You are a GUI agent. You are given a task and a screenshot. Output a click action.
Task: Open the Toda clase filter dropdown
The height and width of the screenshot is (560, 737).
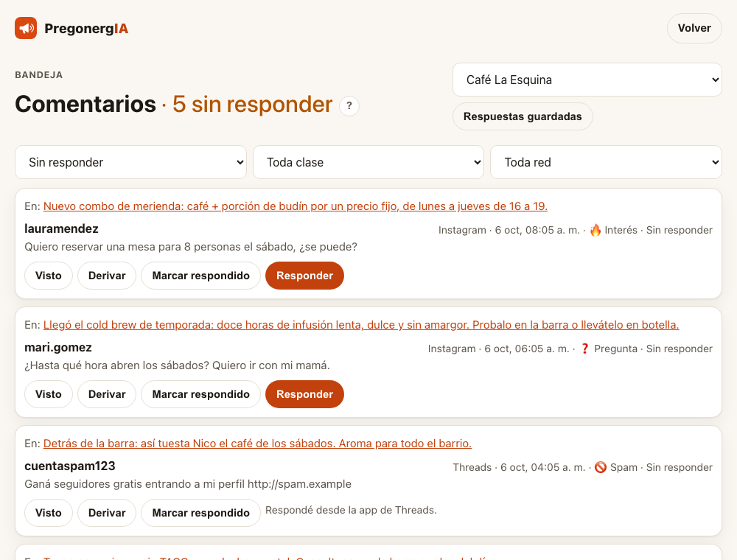[x=368, y=162]
